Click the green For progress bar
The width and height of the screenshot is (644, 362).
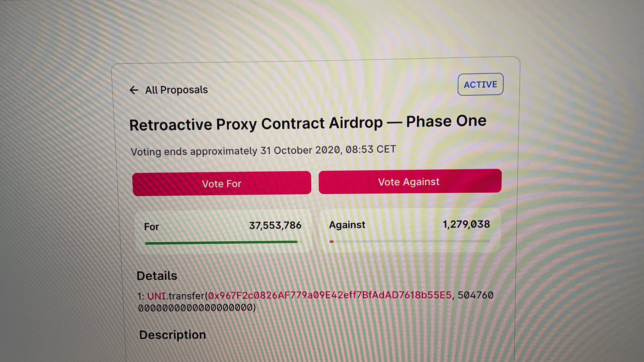tap(221, 242)
